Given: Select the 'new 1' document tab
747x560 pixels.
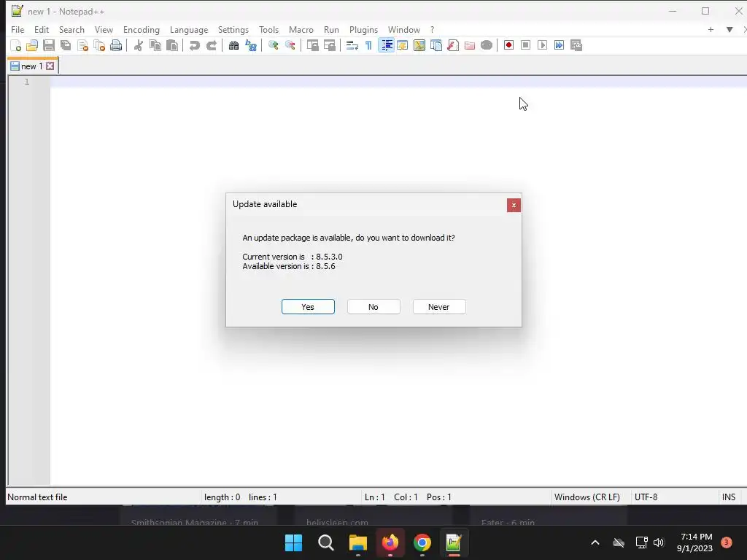Looking at the screenshot, I should [x=32, y=66].
